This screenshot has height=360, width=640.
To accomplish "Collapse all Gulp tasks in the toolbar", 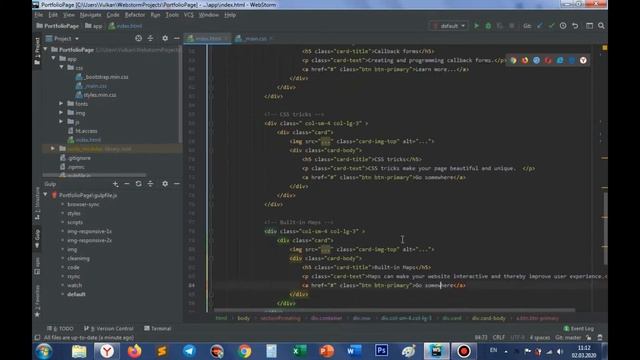I will 150,184.
